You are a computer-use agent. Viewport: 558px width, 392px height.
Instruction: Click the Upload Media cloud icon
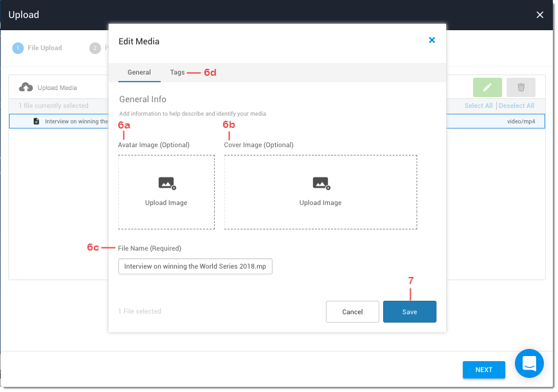[x=26, y=87]
